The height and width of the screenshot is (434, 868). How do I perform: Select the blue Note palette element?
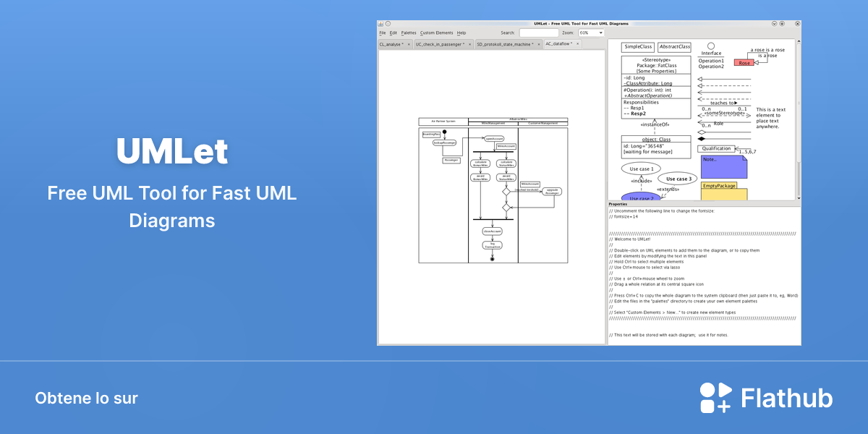pyautogui.click(x=723, y=166)
